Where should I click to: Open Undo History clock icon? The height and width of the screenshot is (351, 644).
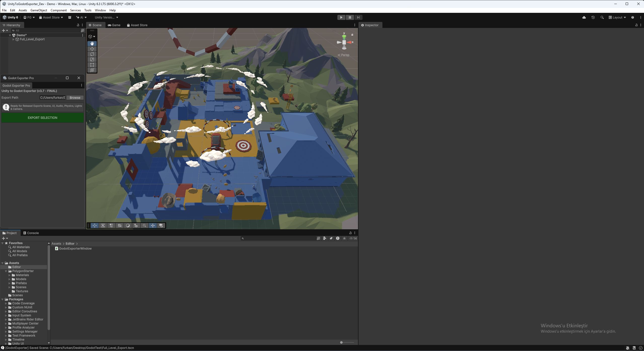point(593,17)
